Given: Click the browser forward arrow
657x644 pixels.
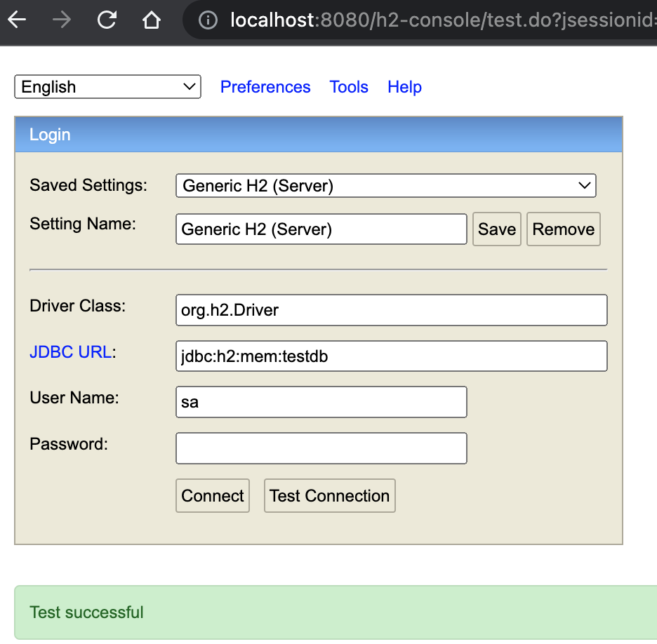Looking at the screenshot, I should tap(62, 20).
